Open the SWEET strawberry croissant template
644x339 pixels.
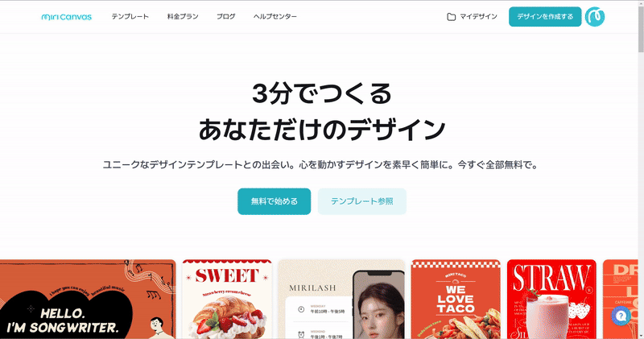227,300
